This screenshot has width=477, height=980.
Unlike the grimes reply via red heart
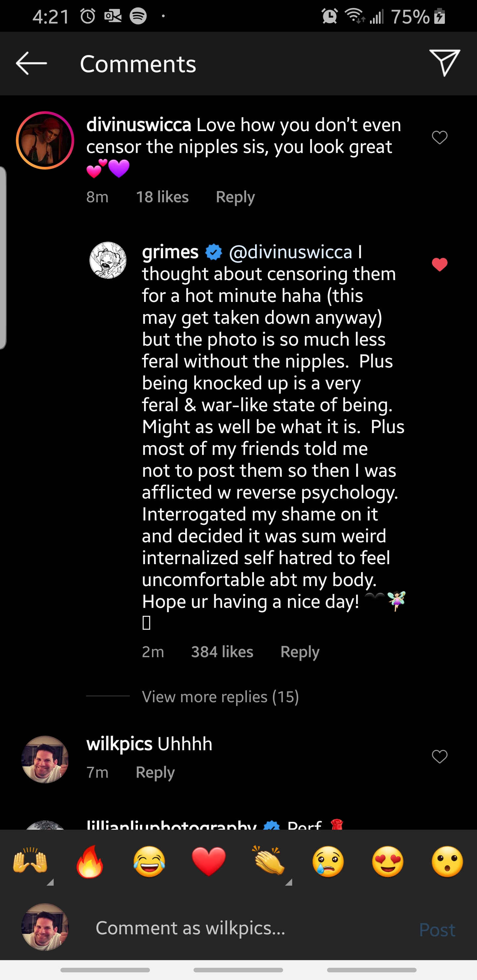pos(439,265)
